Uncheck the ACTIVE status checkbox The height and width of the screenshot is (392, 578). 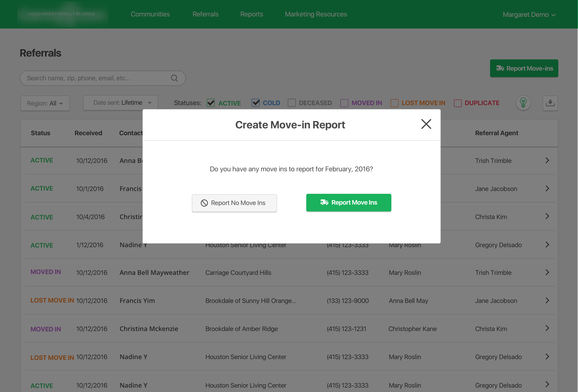[x=211, y=103]
